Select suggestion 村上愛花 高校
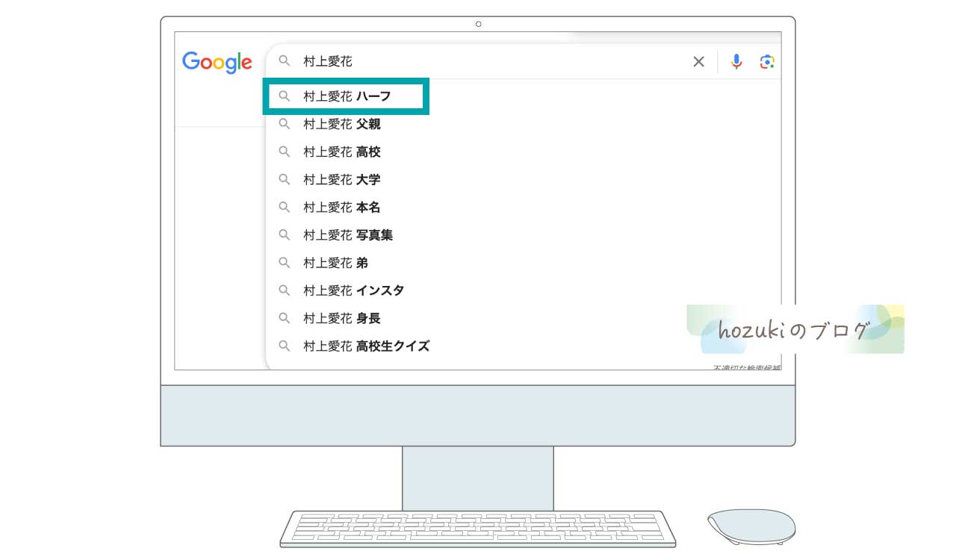This screenshot has height=560, width=956. click(x=523, y=152)
